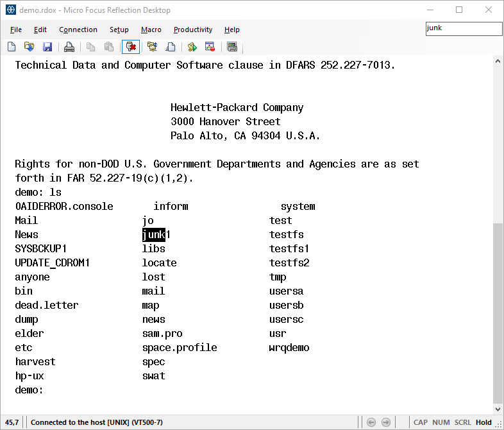Click the anyone entry
The width and height of the screenshot is (504, 430).
pyautogui.click(x=32, y=277)
